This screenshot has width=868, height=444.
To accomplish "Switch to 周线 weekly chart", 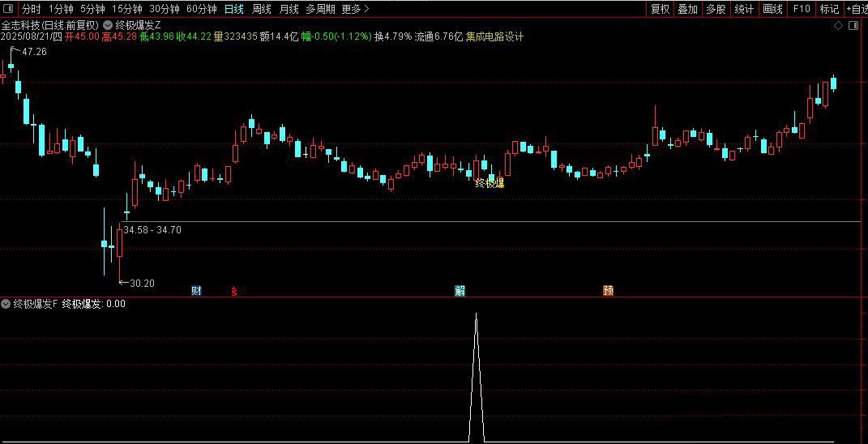I will pos(261,9).
